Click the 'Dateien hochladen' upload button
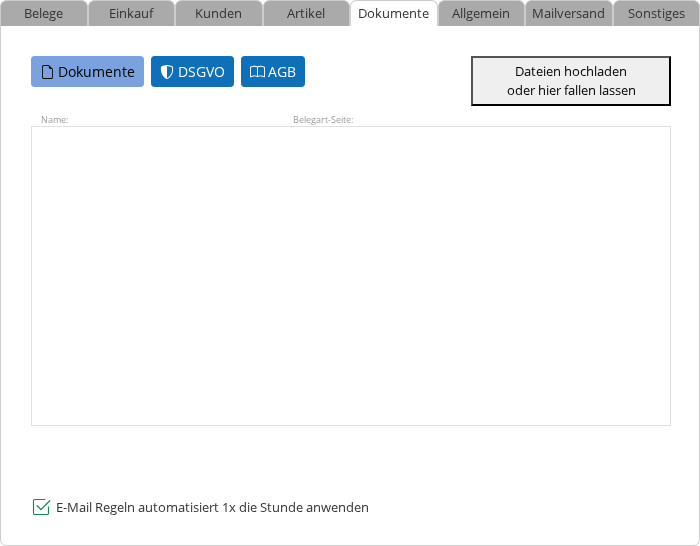Viewport: 700px width, 546px height. click(x=571, y=81)
